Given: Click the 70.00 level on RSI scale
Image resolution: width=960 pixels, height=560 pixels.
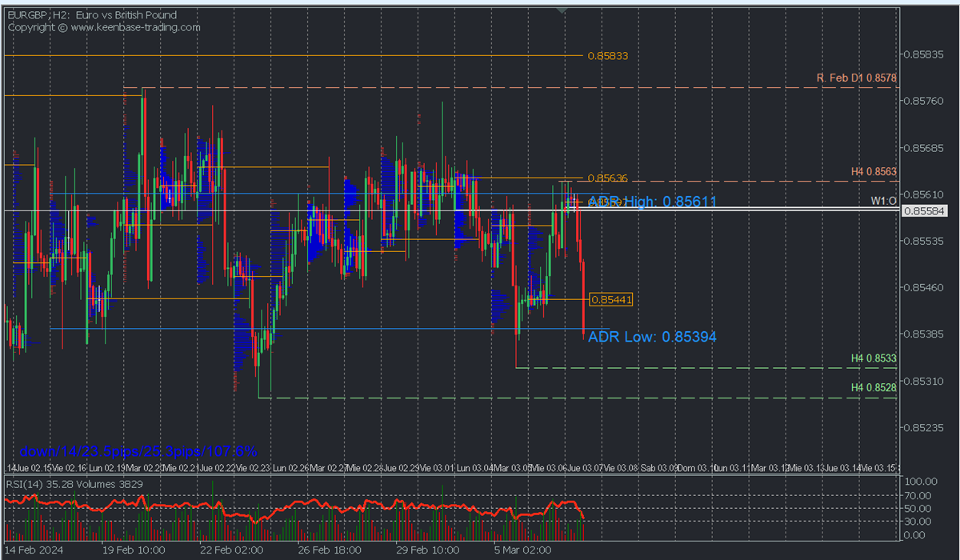Looking at the screenshot, I should point(918,495).
